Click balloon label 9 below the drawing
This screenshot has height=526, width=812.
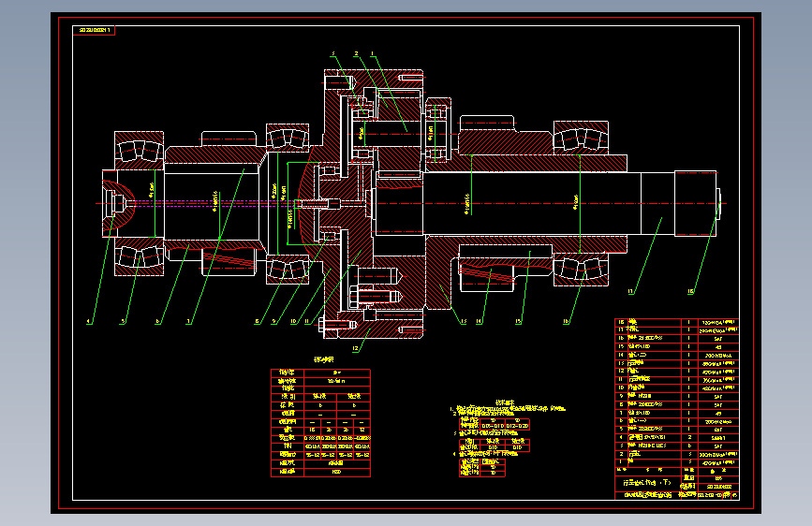coord(274,322)
